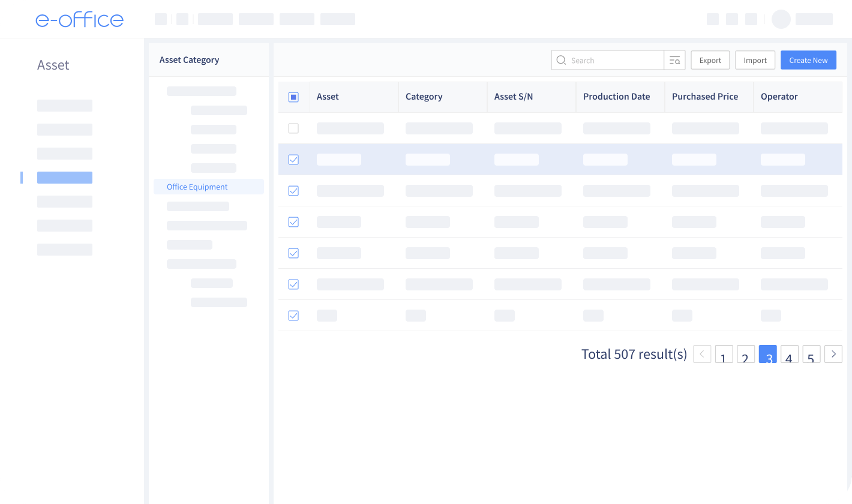Image resolution: width=852 pixels, height=504 pixels.
Task: Open page 4 of results
Action: tap(790, 354)
